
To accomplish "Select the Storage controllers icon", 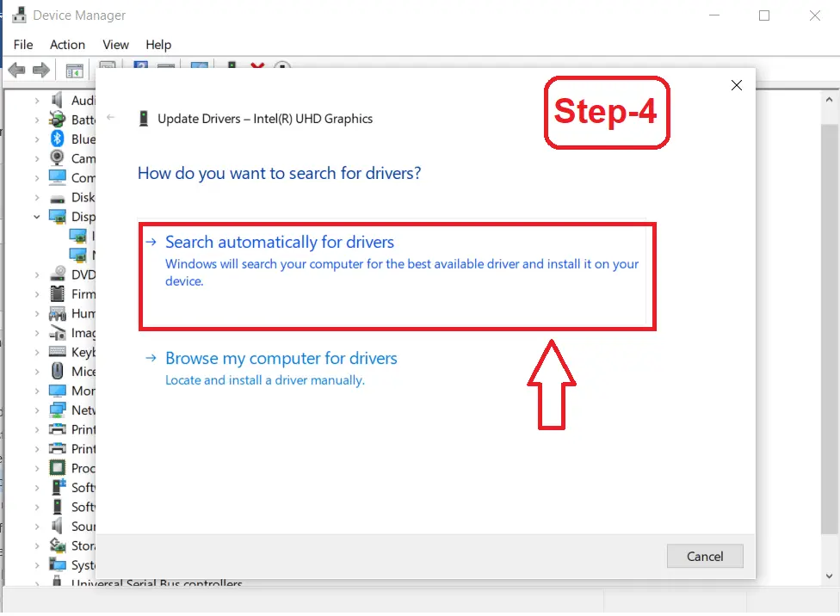I will [57, 545].
